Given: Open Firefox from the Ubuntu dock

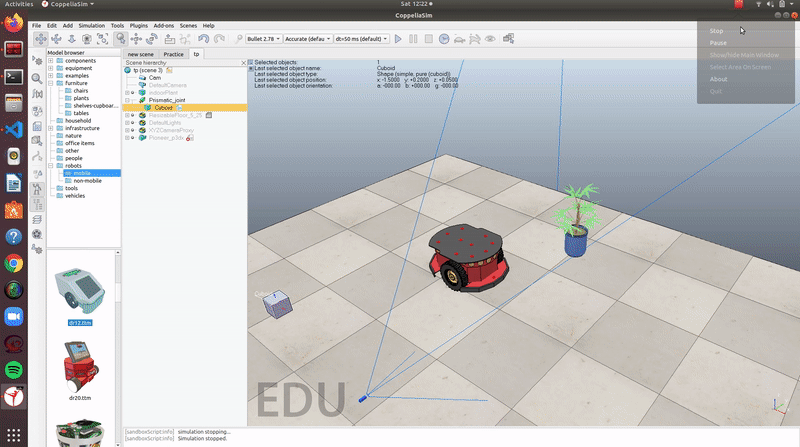Looking at the screenshot, I should tap(14, 23).
